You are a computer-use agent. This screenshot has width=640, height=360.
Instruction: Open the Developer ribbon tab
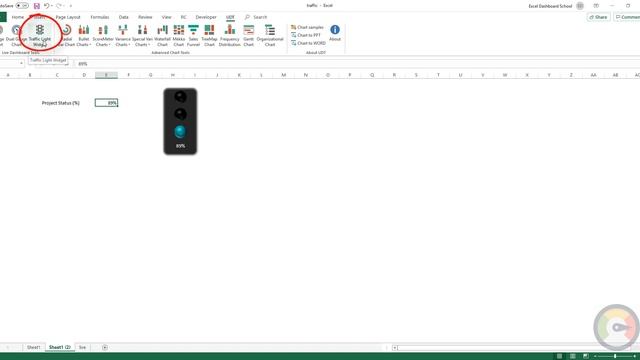tap(206, 17)
